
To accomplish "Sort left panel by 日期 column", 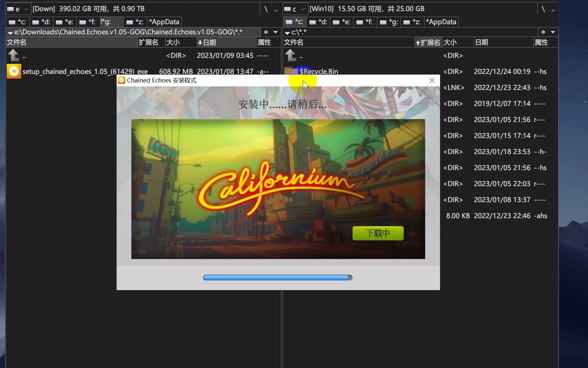I will pos(226,42).
